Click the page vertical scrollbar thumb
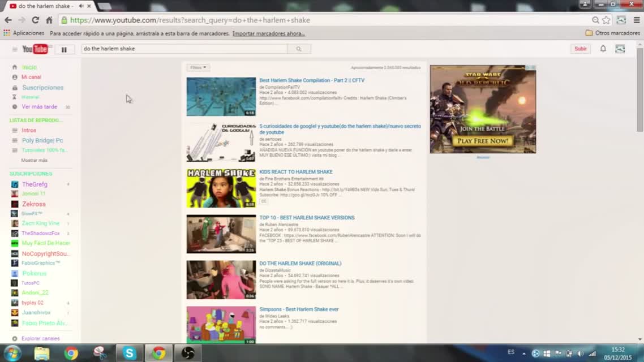644x362 pixels. click(x=640, y=90)
